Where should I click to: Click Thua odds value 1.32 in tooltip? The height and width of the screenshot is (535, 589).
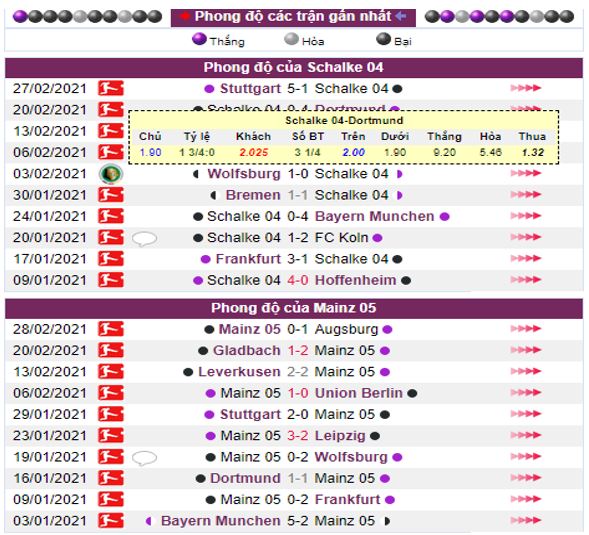click(533, 153)
